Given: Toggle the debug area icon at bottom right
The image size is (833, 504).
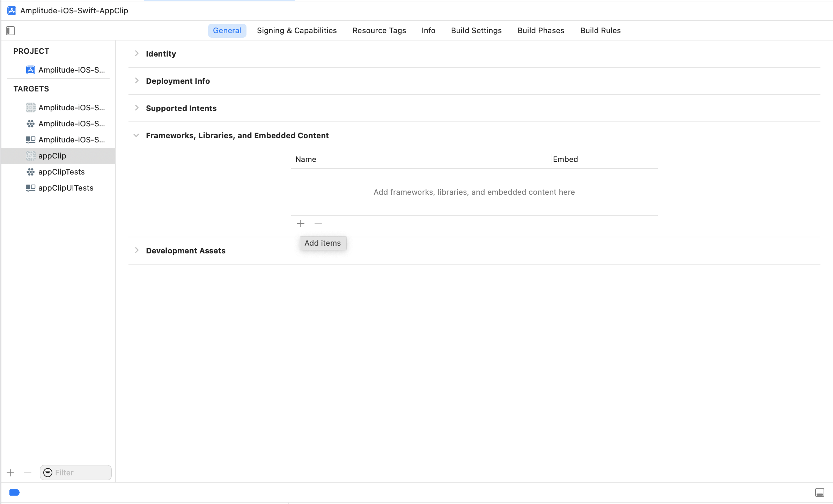Looking at the screenshot, I should [820, 492].
